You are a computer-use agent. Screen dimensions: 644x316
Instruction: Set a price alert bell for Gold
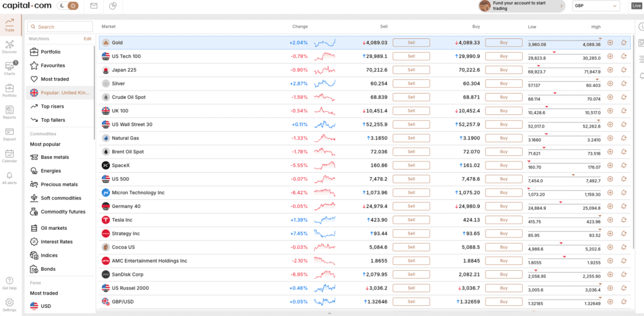pyautogui.click(x=624, y=43)
